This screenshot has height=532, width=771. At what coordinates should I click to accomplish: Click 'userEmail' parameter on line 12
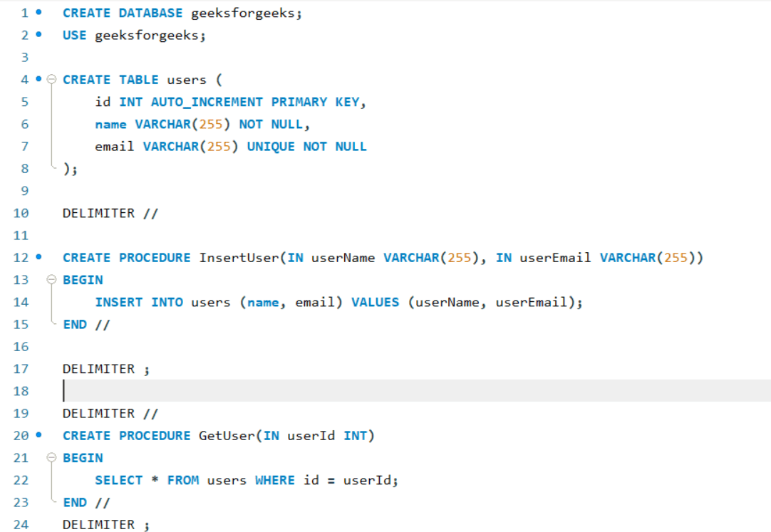click(555, 257)
